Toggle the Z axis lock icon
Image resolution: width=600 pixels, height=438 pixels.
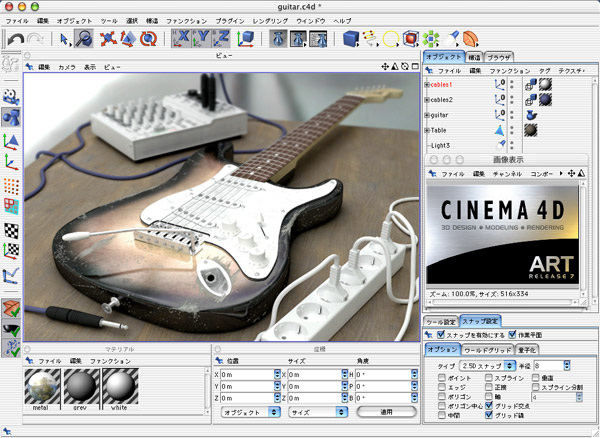223,39
